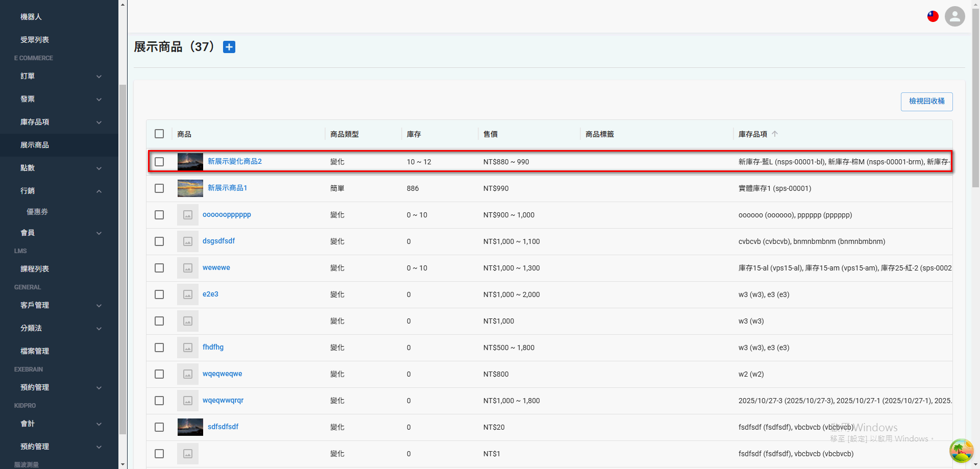The width and height of the screenshot is (980, 469).
Task: Open product link wqeqwwqrqr
Action: [223, 400]
